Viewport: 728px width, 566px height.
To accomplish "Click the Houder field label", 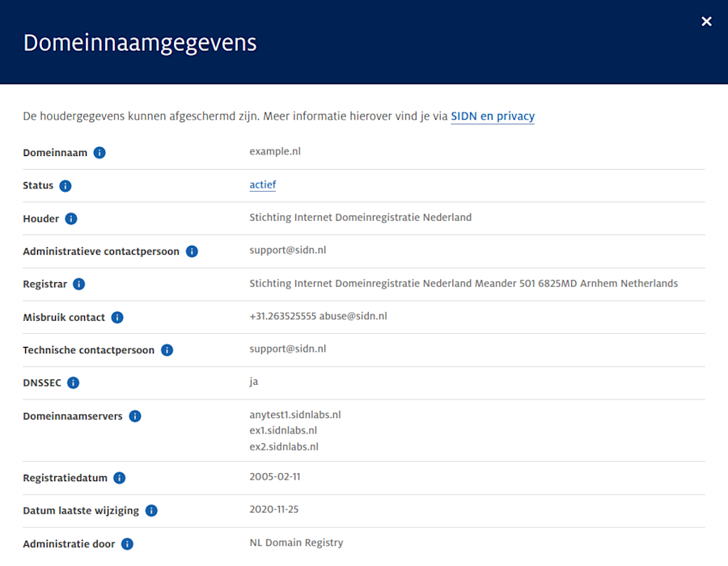I will [x=41, y=218].
